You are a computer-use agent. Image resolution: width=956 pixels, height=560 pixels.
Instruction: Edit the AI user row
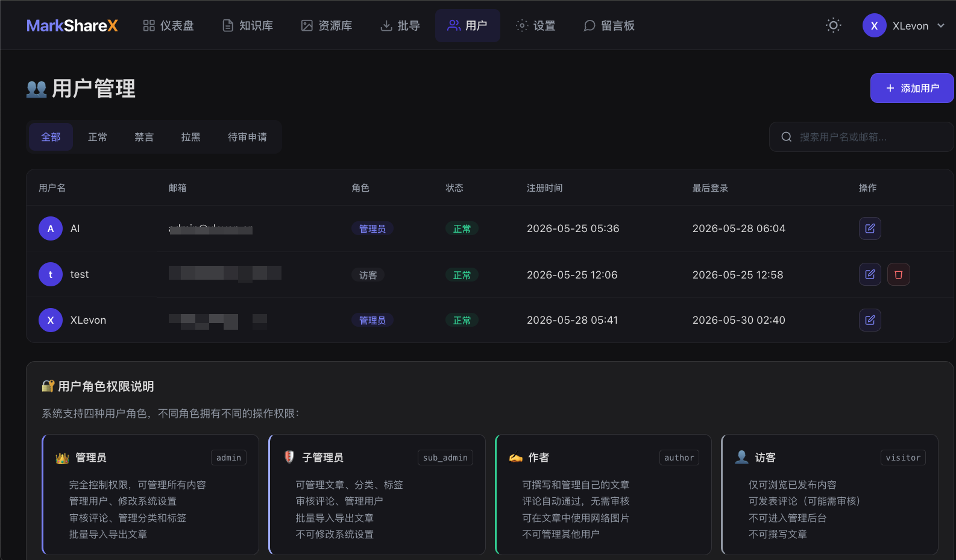click(x=870, y=228)
